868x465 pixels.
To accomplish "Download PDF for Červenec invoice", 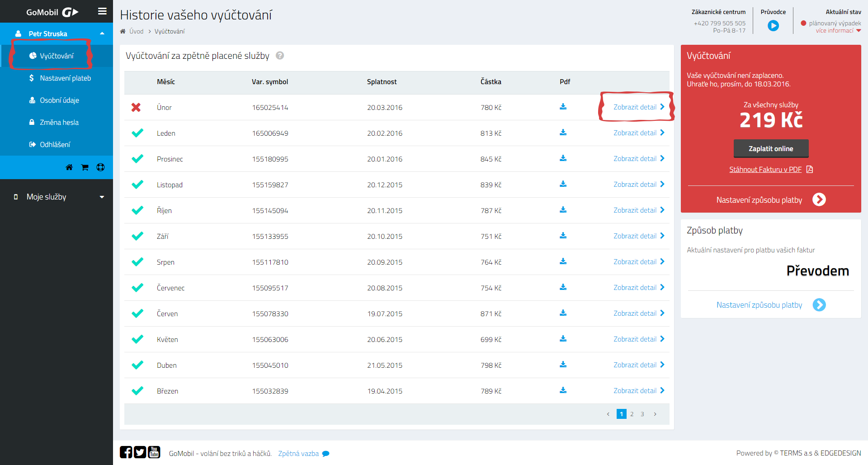I will tap(563, 287).
